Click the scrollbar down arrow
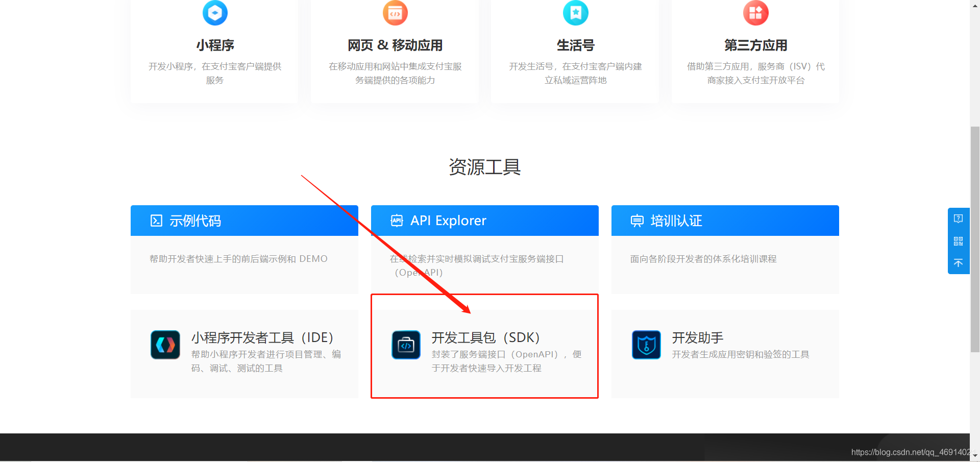980x462 pixels. click(975, 456)
